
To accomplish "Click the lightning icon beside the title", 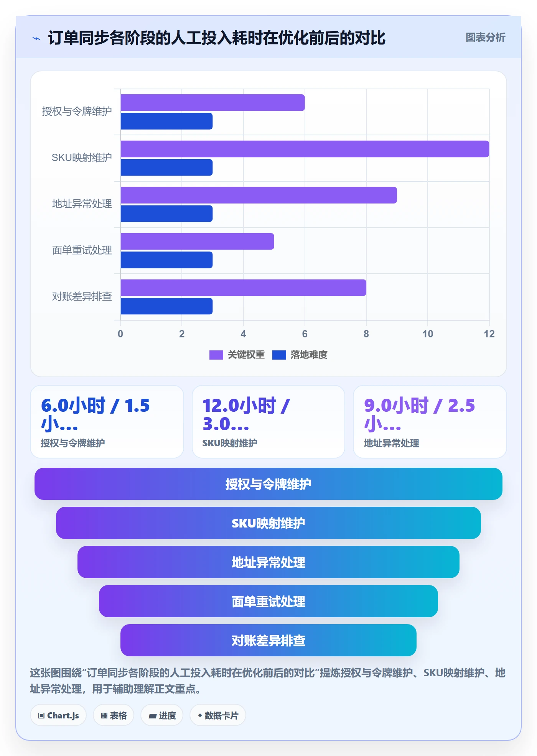I will (x=36, y=38).
